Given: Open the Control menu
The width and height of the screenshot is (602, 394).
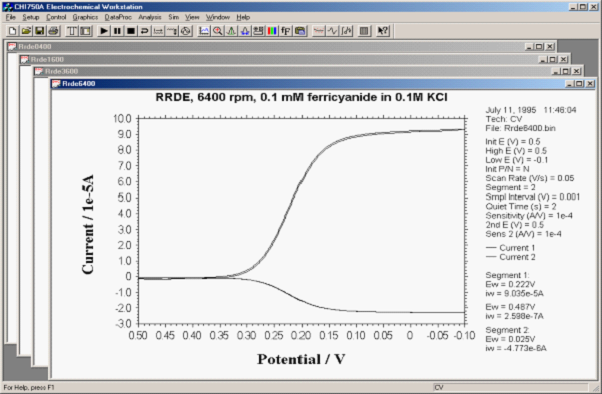Looking at the screenshot, I should point(56,17).
